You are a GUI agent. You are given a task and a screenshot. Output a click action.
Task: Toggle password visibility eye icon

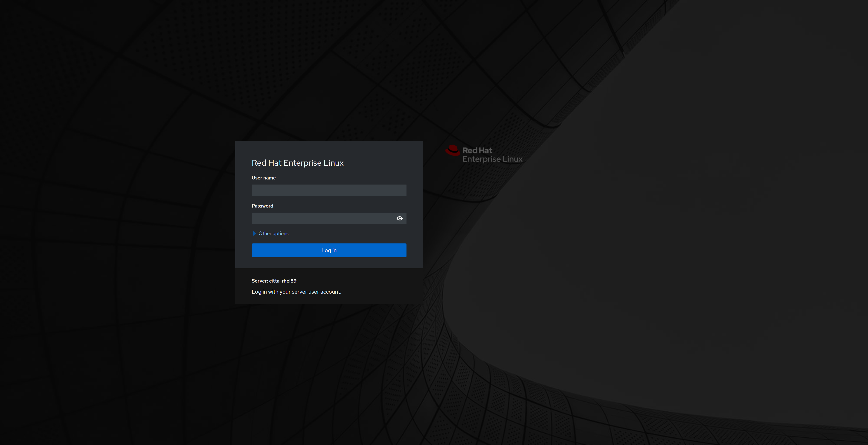click(399, 218)
